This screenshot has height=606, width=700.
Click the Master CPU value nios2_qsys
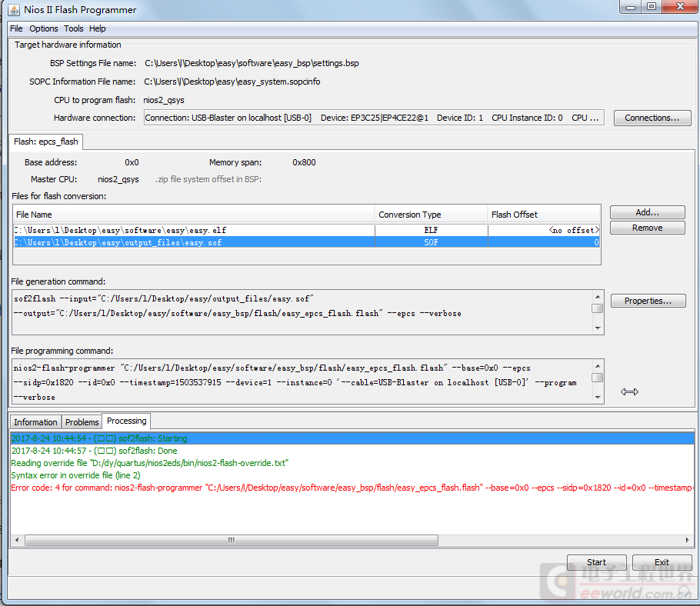point(118,179)
